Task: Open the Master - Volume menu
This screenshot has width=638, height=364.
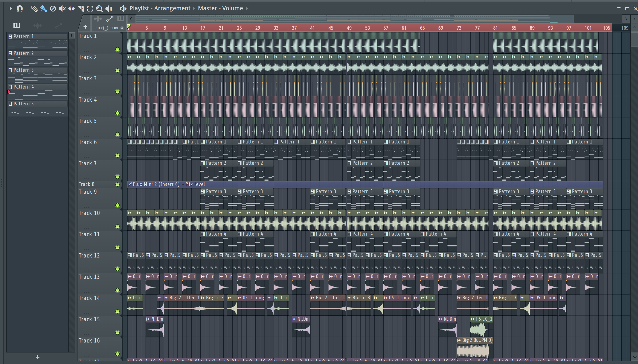Action: click(220, 8)
